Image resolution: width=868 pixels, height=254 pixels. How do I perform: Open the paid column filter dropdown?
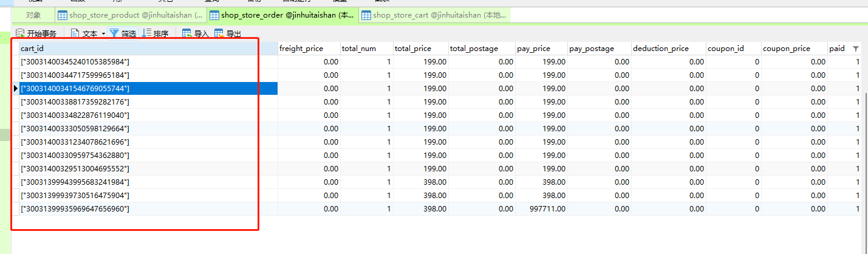pyautogui.click(x=856, y=49)
